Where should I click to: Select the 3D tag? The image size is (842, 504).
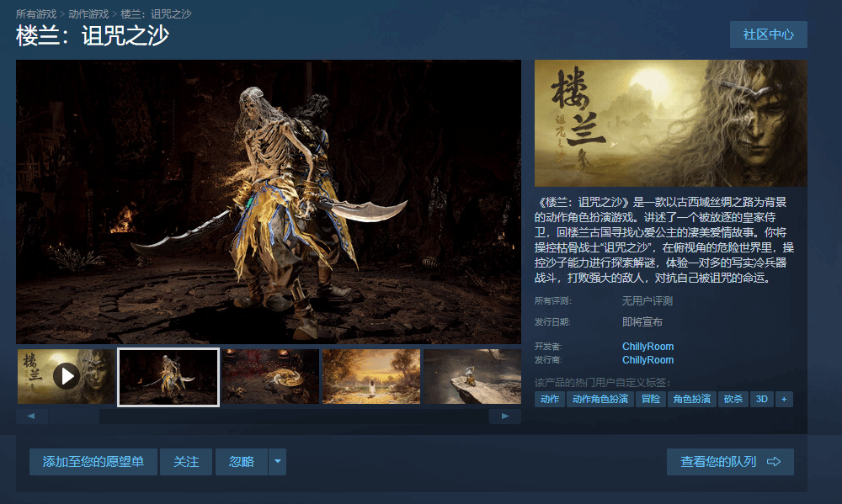tap(762, 400)
